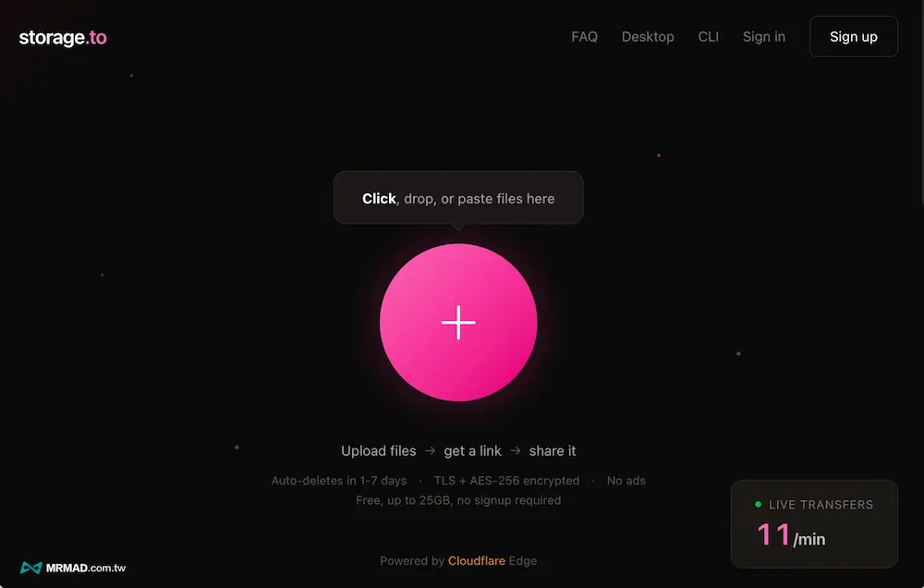
Task: Click the arrow before share it
Action: 516,450
